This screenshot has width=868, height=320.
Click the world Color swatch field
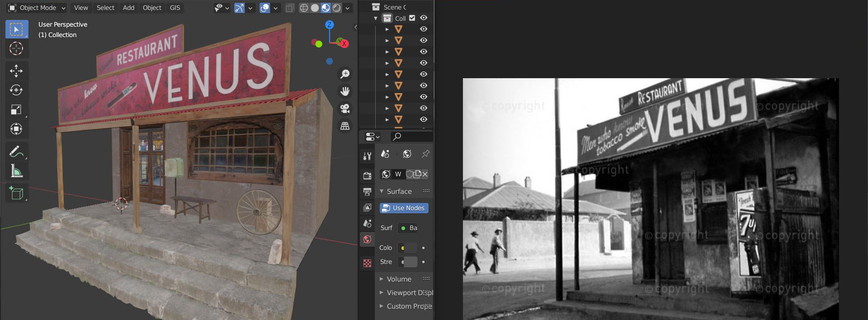408,248
